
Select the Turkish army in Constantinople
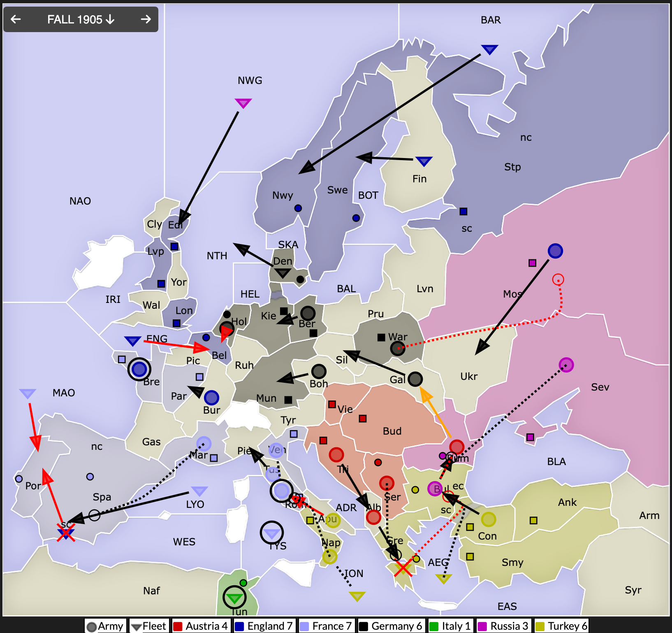488,519
